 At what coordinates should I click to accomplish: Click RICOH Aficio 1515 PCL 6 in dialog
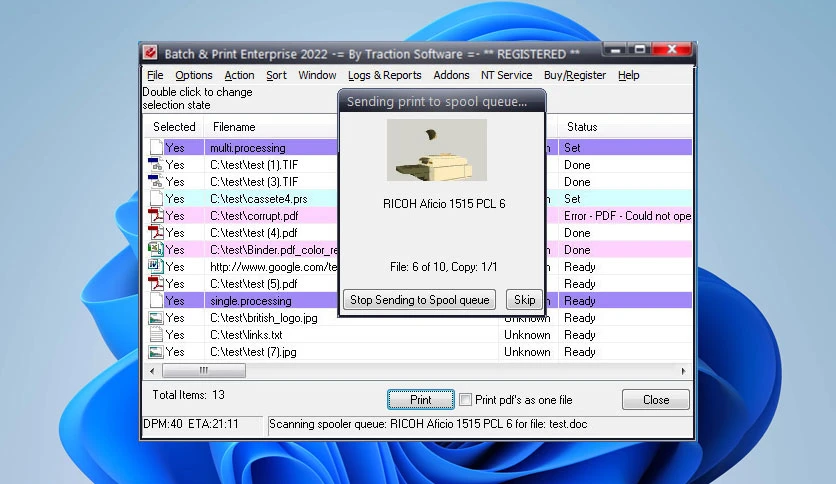coord(444,204)
